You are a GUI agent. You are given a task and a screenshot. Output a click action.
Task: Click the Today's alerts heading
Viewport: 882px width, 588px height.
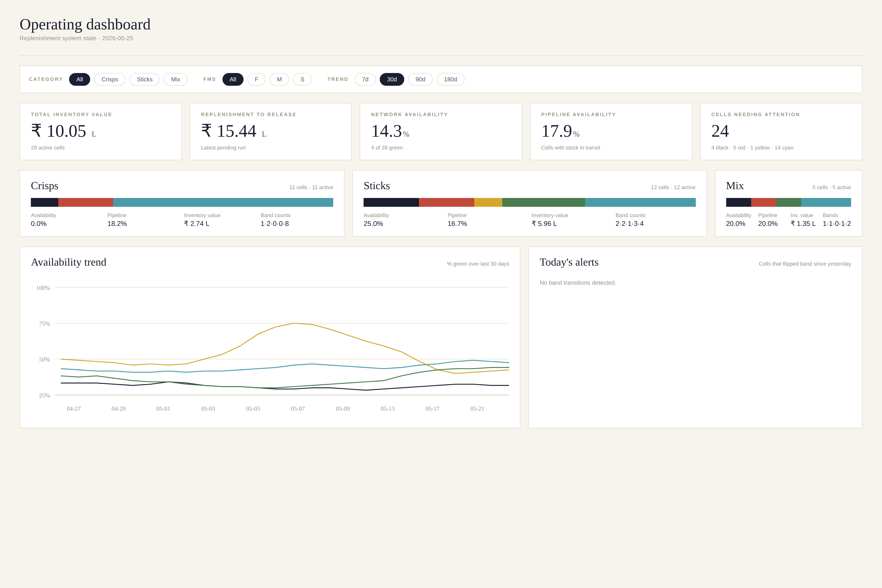[569, 262]
